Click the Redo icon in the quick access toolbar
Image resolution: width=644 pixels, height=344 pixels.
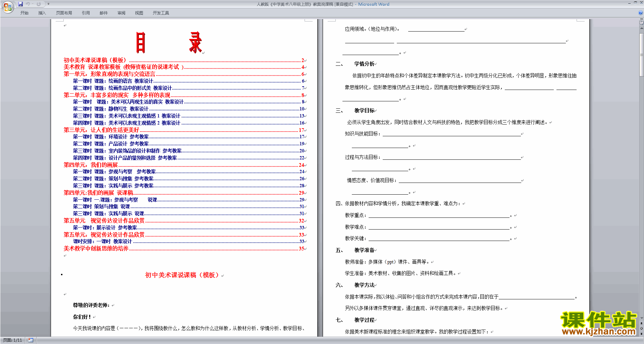coord(39,4)
